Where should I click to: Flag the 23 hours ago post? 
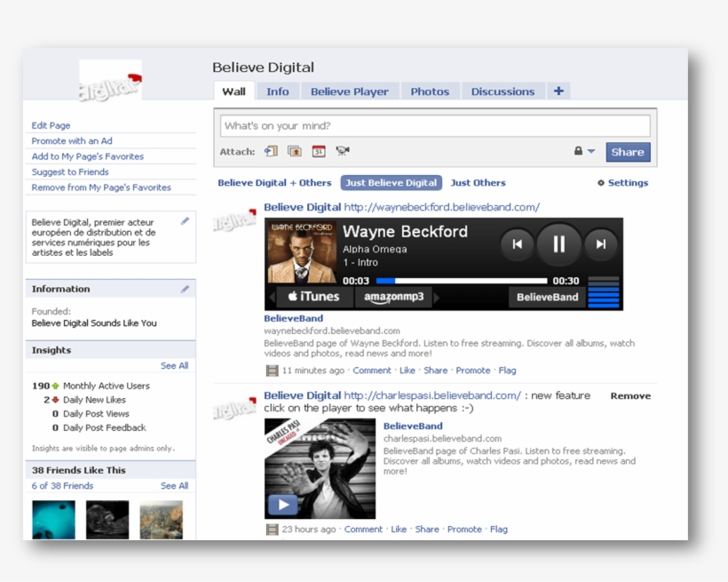coord(499,530)
